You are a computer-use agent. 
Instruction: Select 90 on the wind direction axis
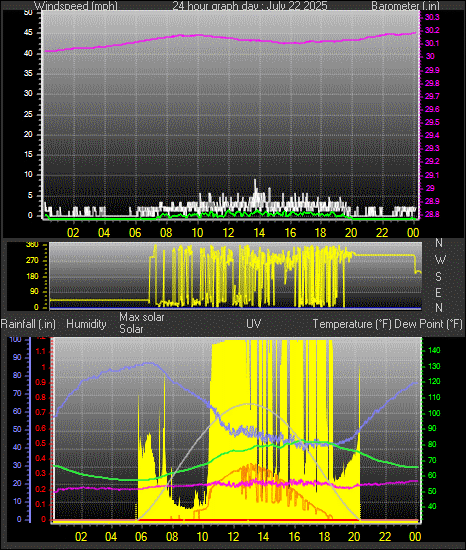click(34, 291)
